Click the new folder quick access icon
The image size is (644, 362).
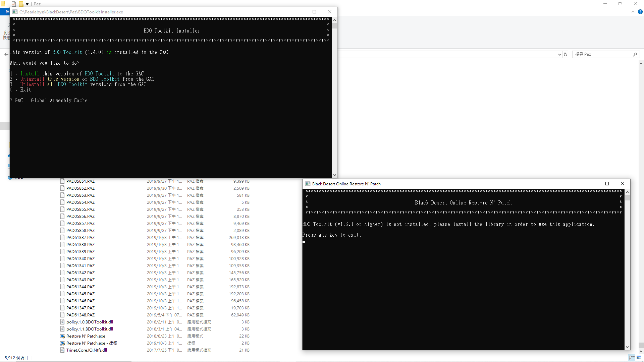tap(21, 4)
